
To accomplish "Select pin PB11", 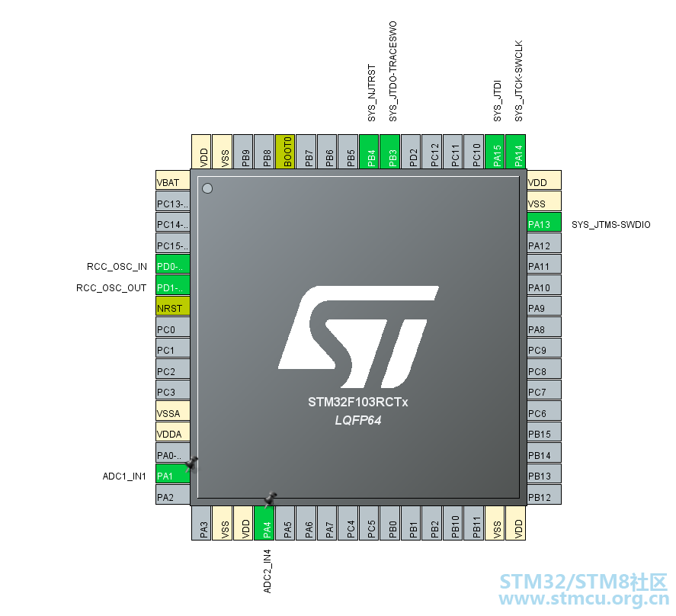I will [x=474, y=523].
